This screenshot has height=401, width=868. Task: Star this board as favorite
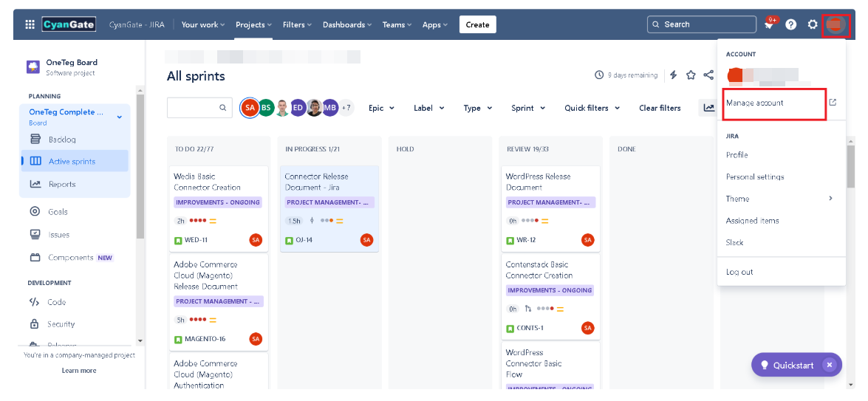[691, 75]
